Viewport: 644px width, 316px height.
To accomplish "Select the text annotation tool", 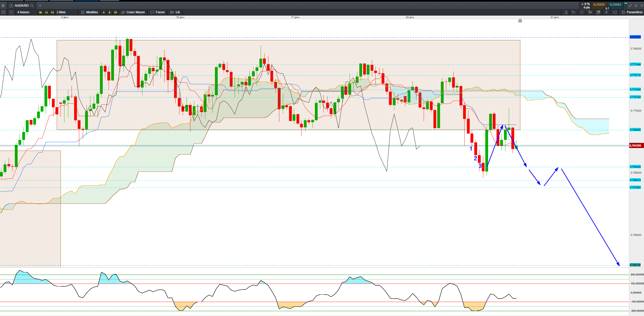I will point(574,12).
